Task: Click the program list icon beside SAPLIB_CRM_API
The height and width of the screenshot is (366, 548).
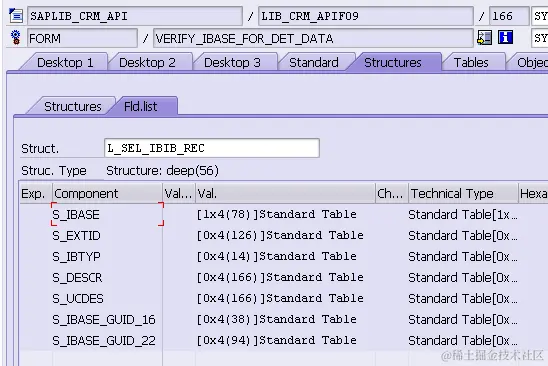Action: tap(16, 16)
